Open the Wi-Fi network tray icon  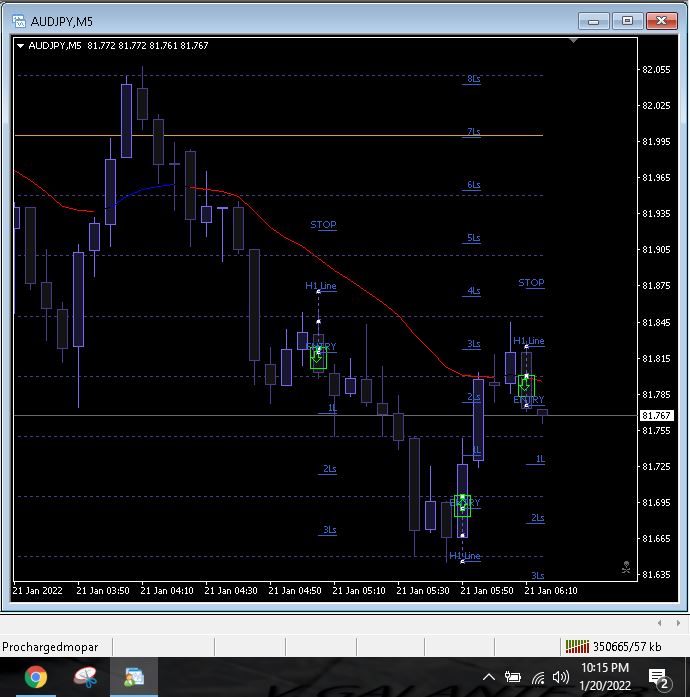pos(538,677)
